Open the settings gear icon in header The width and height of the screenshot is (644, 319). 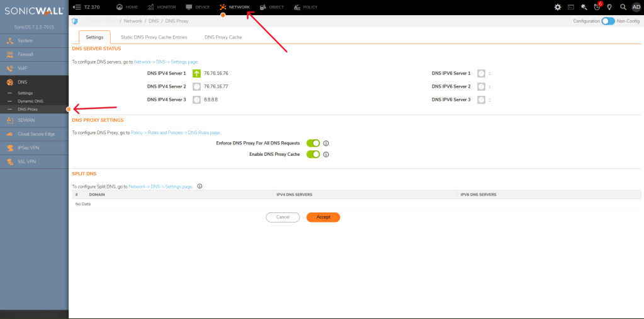[557, 7]
